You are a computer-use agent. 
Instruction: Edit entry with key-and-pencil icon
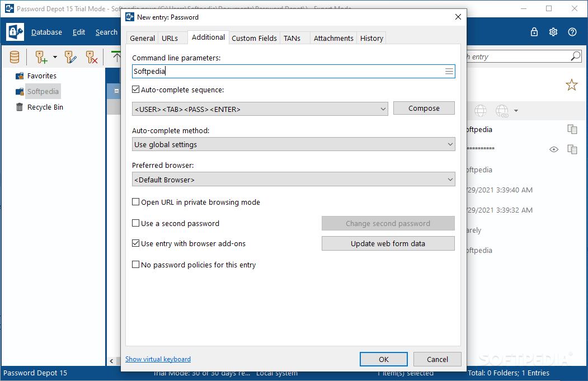coord(70,58)
